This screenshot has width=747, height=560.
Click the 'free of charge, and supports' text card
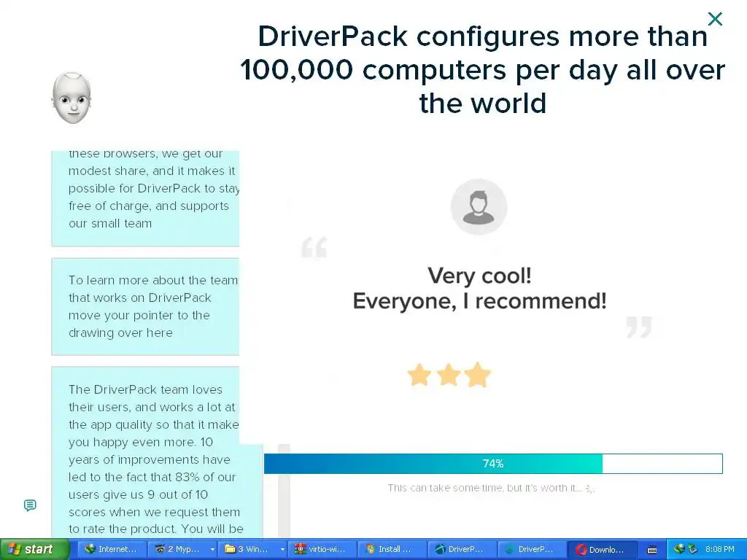(145, 198)
